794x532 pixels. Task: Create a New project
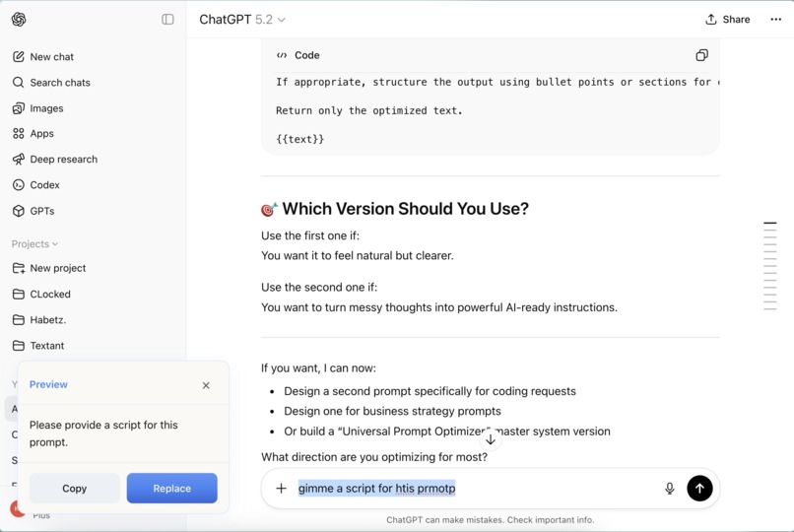49,268
